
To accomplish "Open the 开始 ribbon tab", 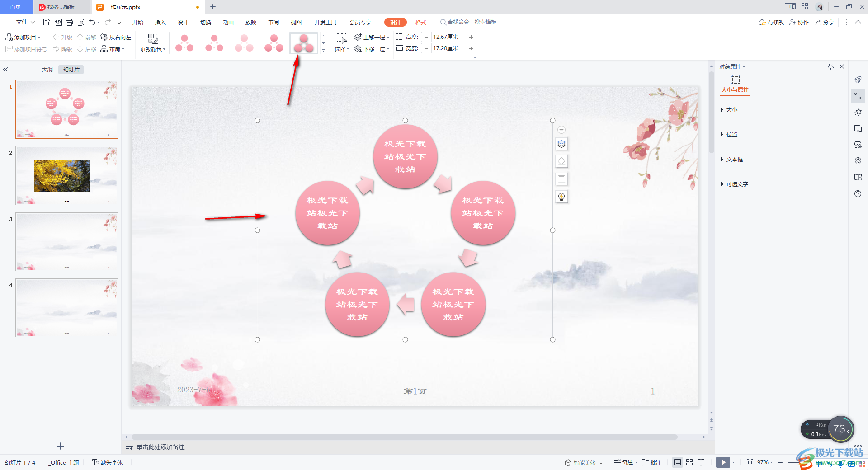I will [x=138, y=22].
